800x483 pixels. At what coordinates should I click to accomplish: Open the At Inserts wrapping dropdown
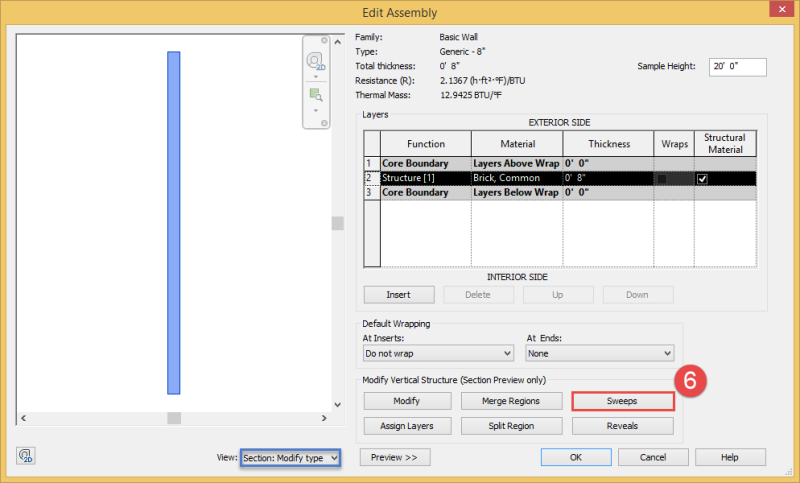point(437,353)
